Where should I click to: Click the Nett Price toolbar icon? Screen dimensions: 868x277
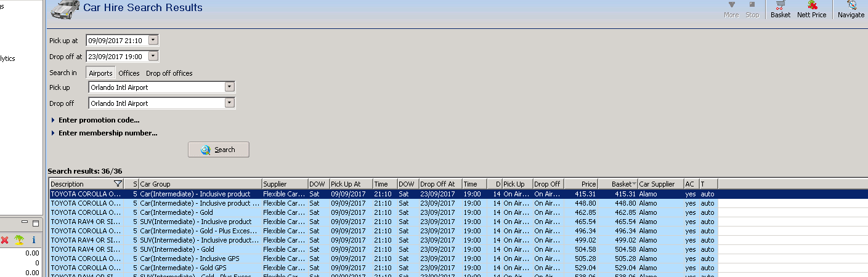(811, 9)
